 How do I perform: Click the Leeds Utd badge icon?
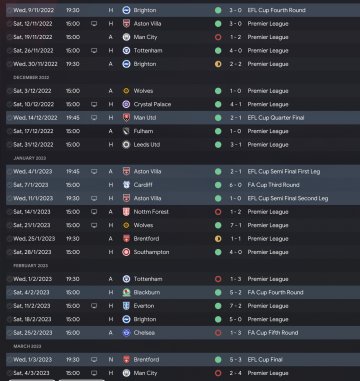pyautogui.click(x=126, y=145)
